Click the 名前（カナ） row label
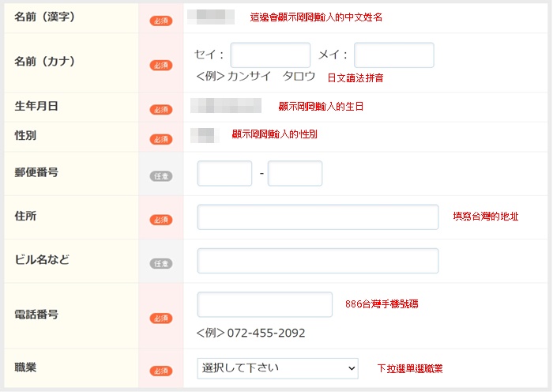553x392 pixels. tap(45, 61)
